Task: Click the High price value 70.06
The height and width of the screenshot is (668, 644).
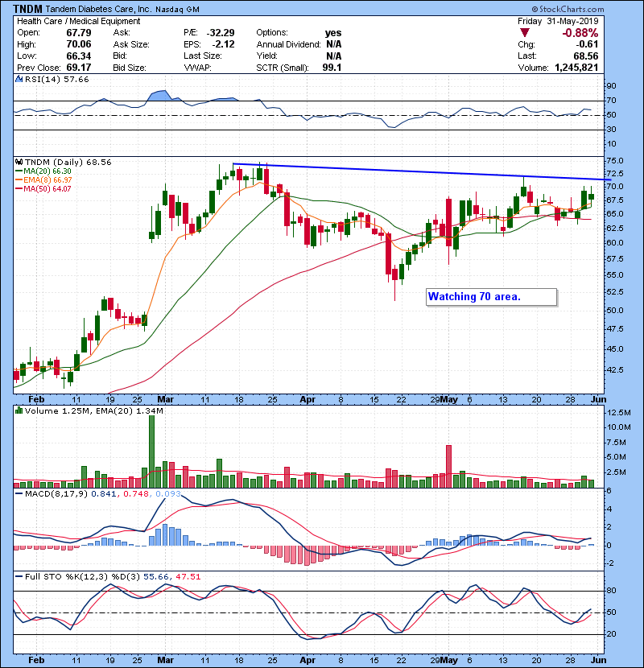Action: (78, 44)
